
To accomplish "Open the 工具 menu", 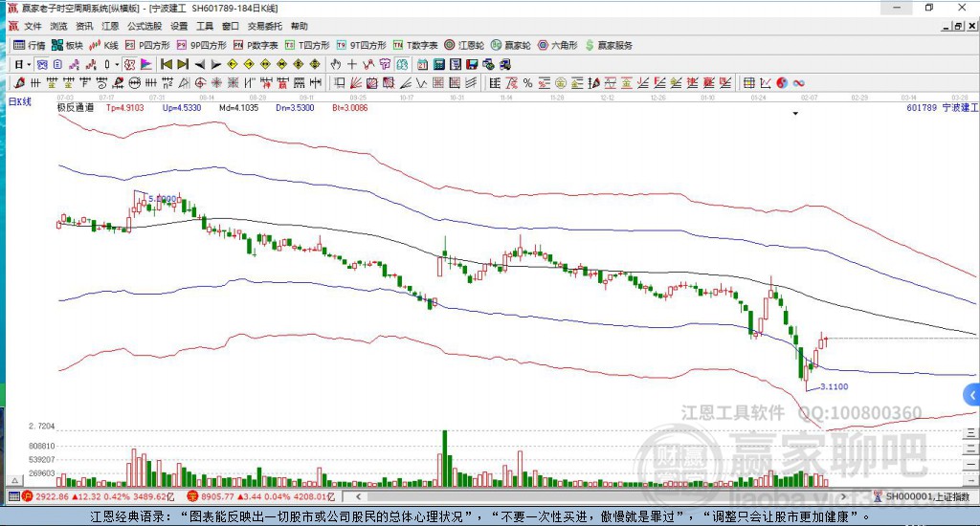I will pos(205,26).
